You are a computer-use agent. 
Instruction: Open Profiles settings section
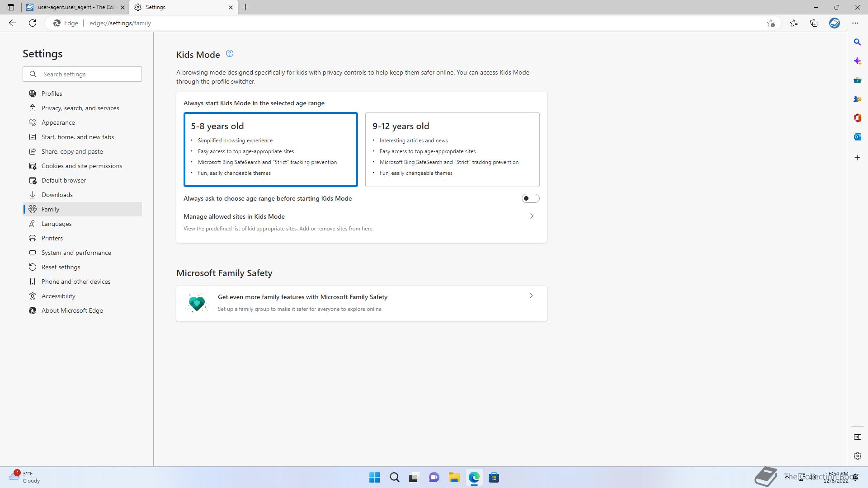[82, 94]
